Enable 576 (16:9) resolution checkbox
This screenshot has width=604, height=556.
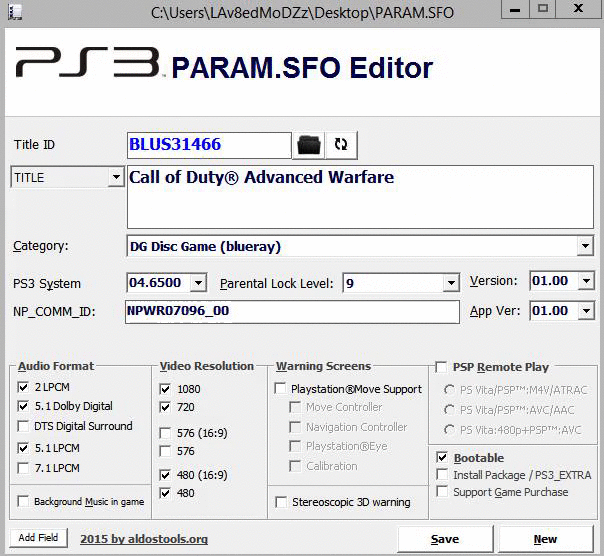coord(165,433)
